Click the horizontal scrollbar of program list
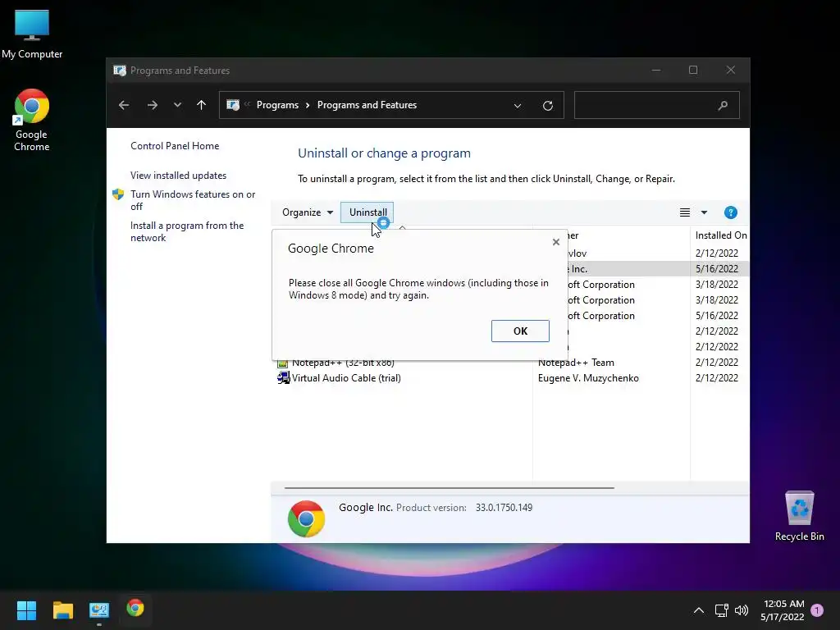Viewport: 840px width, 630px height. 449,488
